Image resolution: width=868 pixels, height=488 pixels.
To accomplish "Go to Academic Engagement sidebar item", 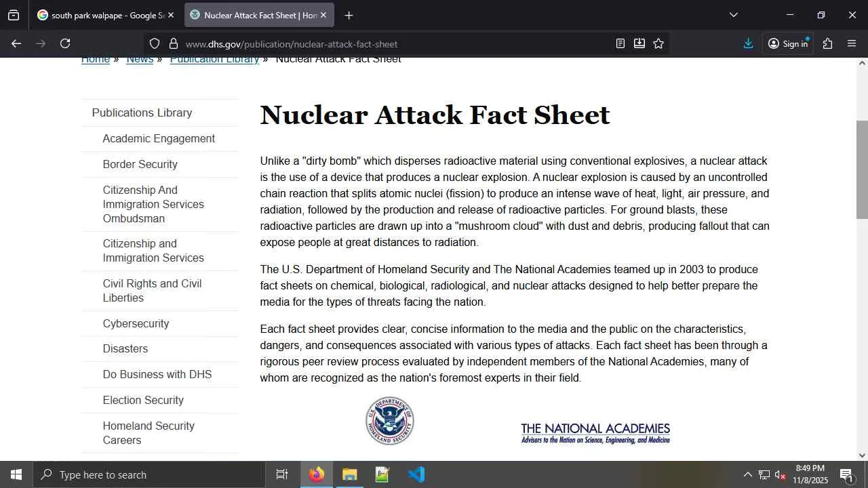I will point(159,138).
